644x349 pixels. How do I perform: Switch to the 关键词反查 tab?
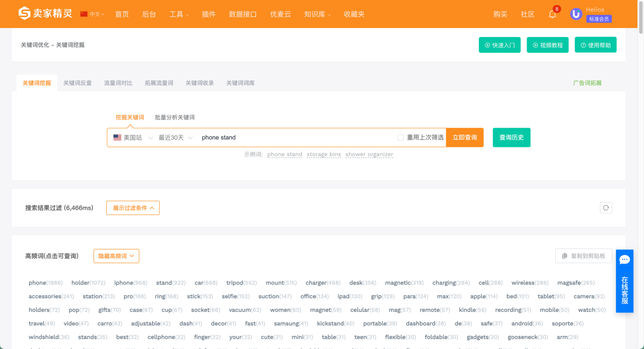77,82
